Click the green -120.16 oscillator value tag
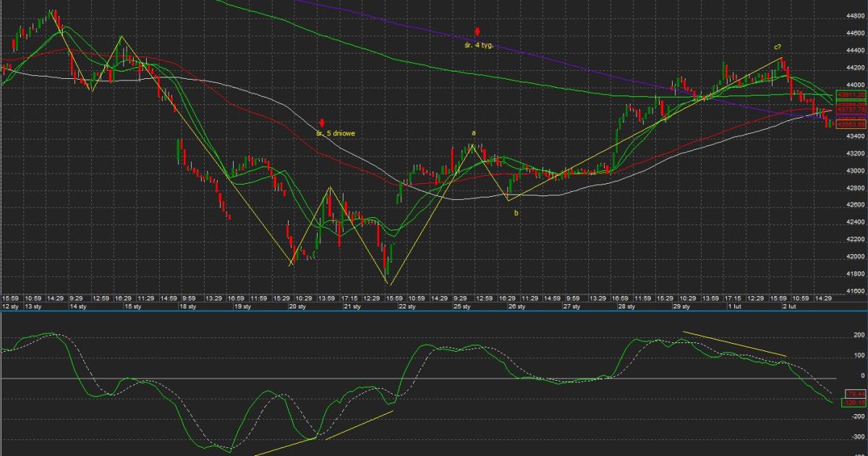The image size is (868, 456). (854, 402)
